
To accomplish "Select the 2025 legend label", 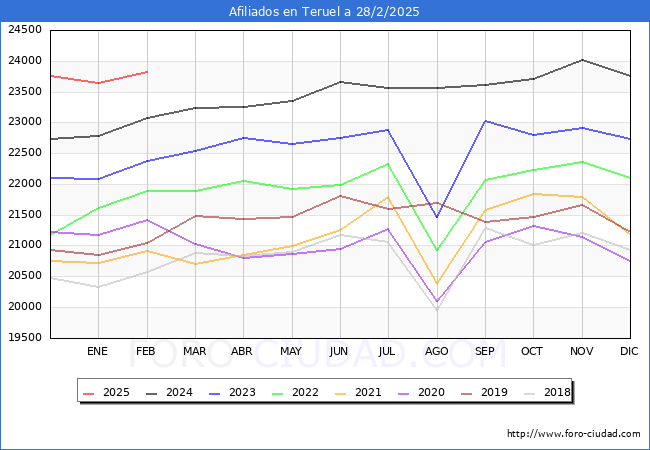I will (116, 392).
